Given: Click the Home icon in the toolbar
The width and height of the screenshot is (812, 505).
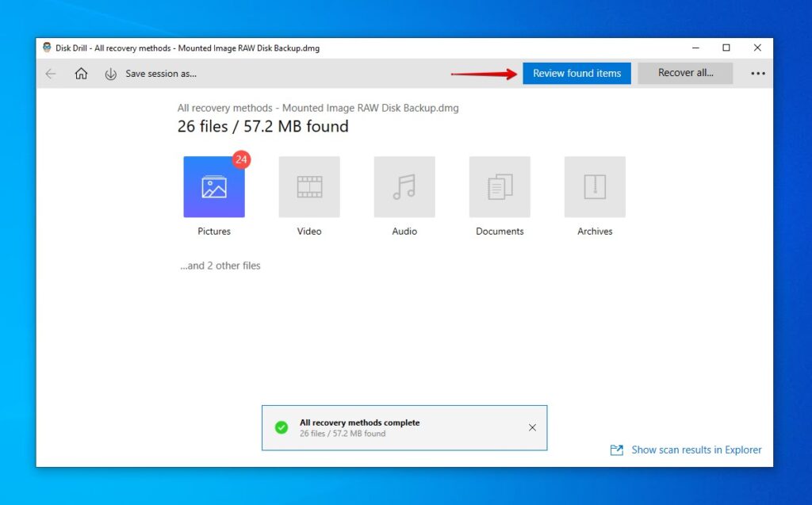Looking at the screenshot, I should pyautogui.click(x=80, y=74).
